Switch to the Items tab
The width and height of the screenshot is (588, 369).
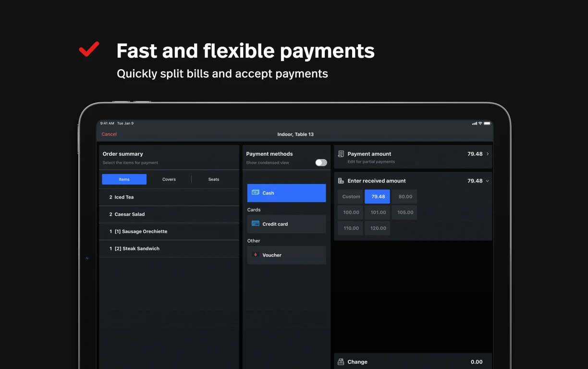[124, 179]
